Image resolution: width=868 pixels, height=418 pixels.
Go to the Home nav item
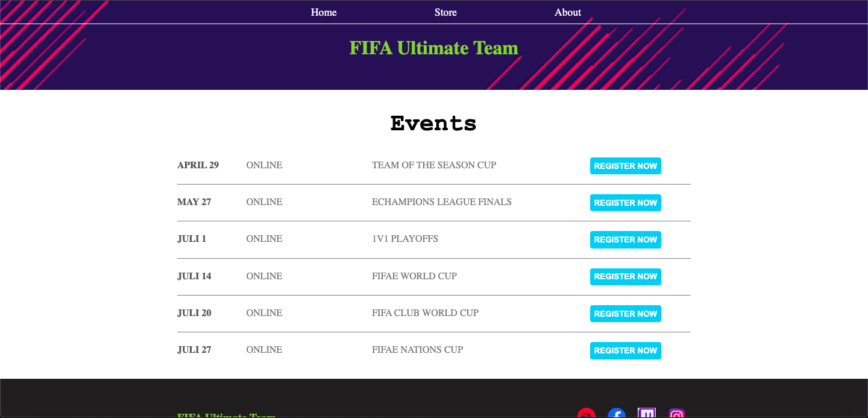324,12
